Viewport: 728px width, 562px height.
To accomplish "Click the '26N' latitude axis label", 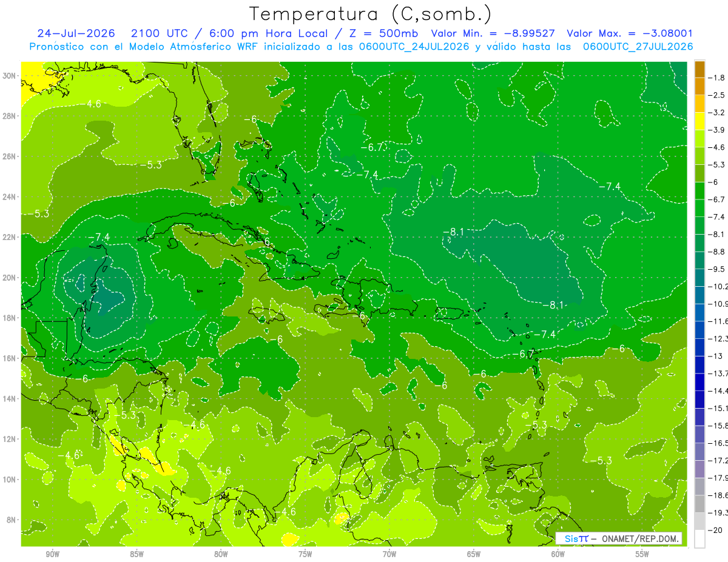I will click(x=10, y=156).
